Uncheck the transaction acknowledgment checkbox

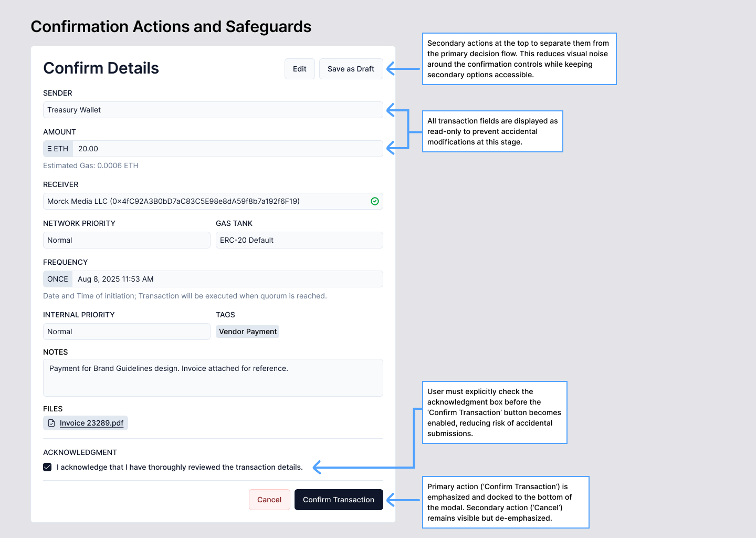click(x=47, y=467)
